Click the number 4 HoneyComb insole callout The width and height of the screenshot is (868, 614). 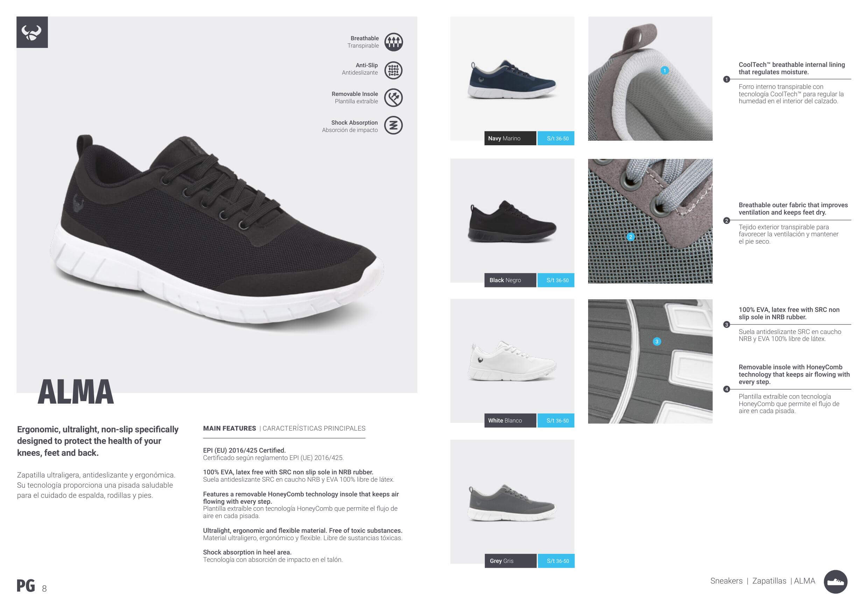pyautogui.click(x=726, y=389)
